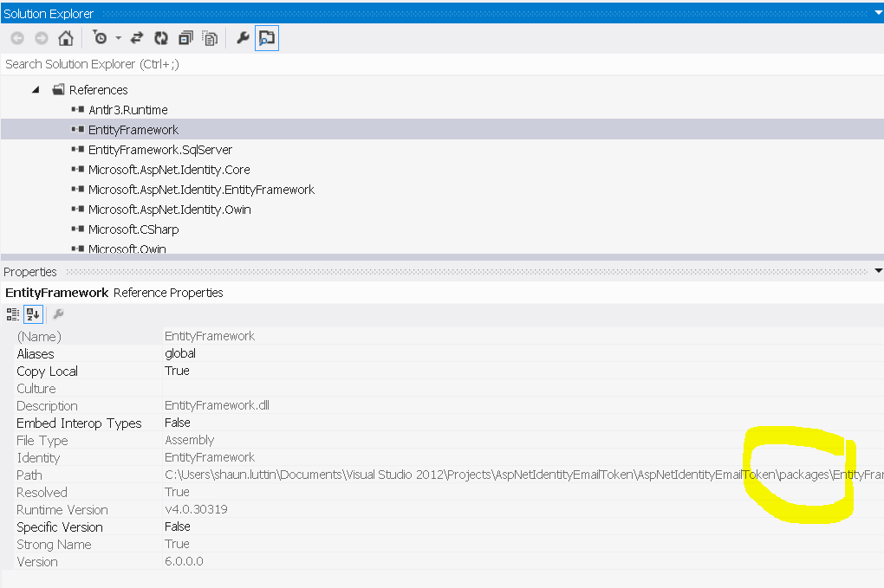Screen dimensions: 884x588
Task: Toggle Preview Selected Items button
Action: (x=267, y=38)
